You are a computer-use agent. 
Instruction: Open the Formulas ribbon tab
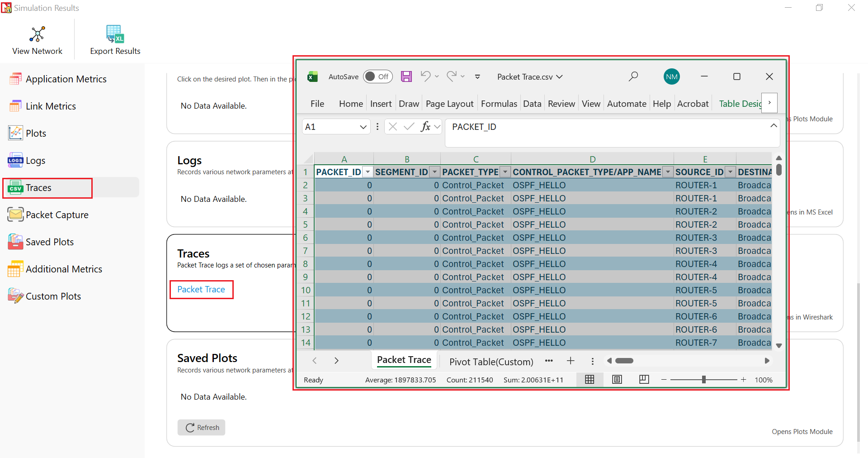pyautogui.click(x=499, y=104)
